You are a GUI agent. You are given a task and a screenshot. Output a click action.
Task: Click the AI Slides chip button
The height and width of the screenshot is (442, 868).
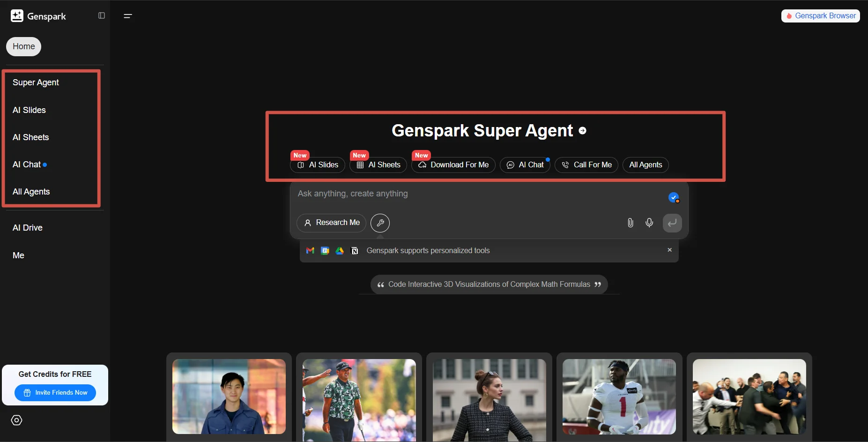(x=318, y=165)
